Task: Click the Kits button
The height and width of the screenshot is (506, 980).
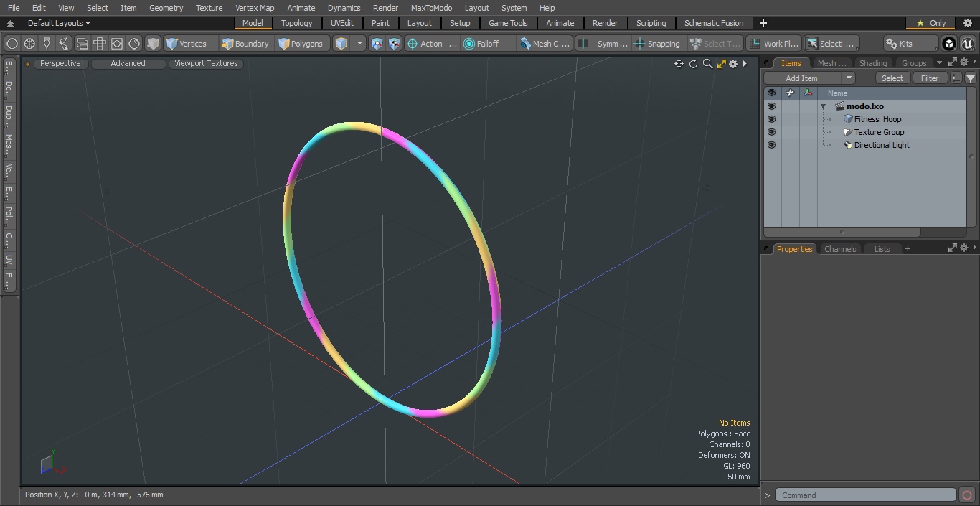Action: pos(910,44)
